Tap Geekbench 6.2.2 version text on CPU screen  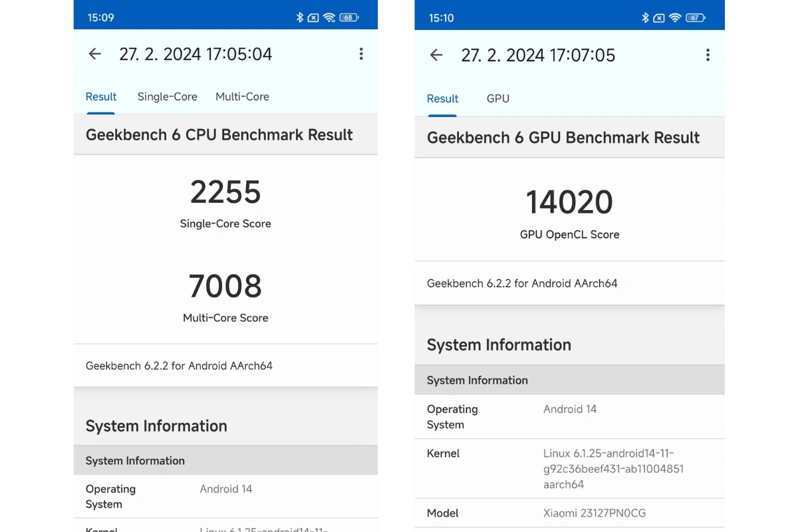tap(179, 366)
